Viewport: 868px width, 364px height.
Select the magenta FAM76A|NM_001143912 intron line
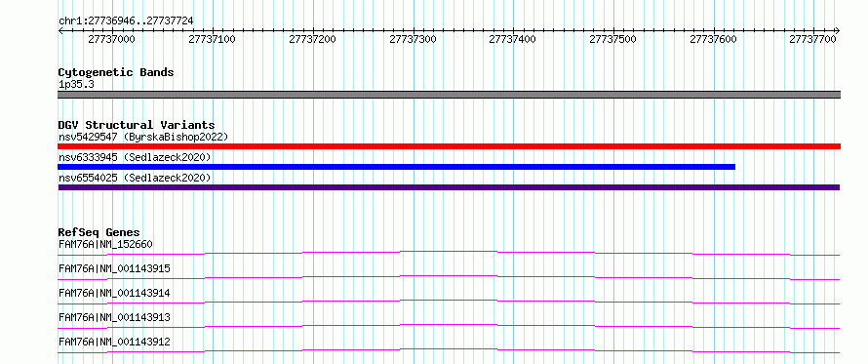(x=449, y=350)
